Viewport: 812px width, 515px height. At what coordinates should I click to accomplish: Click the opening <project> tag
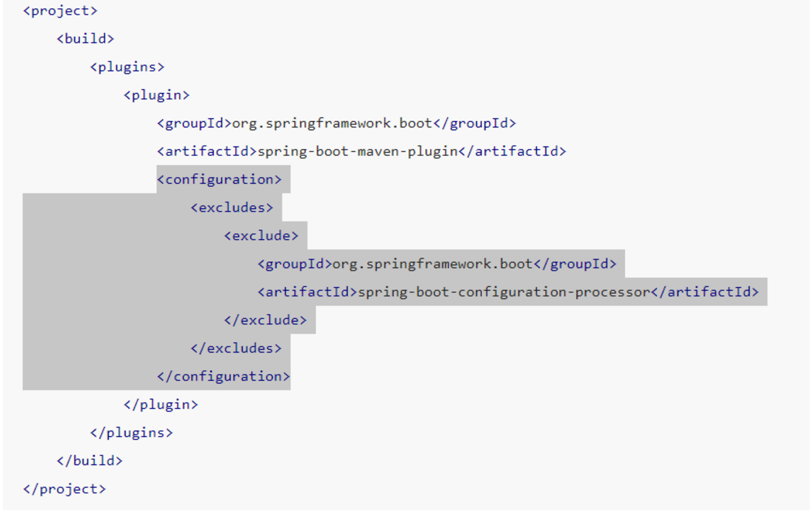click(60, 11)
